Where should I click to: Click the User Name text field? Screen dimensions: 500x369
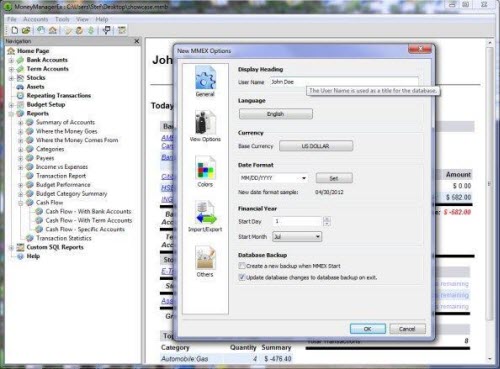pos(344,82)
